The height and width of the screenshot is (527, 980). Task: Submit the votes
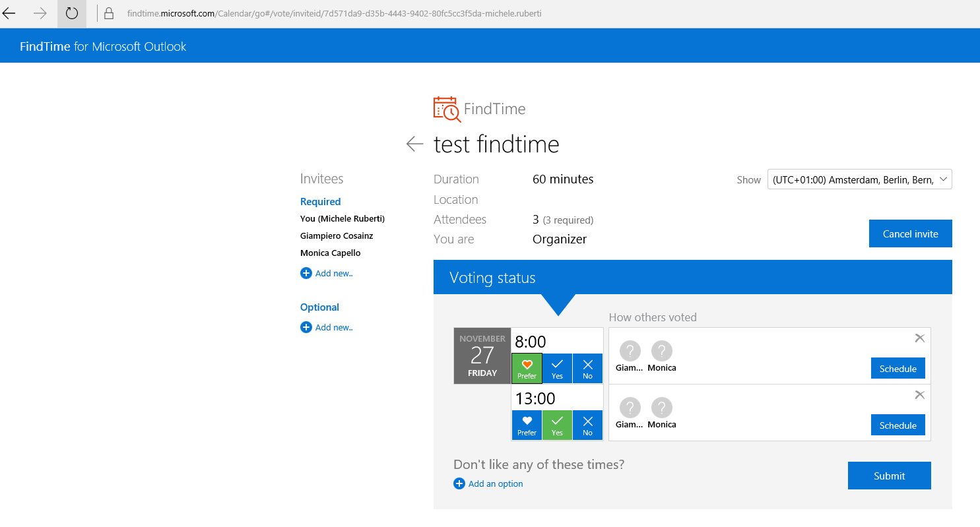tap(889, 476)
